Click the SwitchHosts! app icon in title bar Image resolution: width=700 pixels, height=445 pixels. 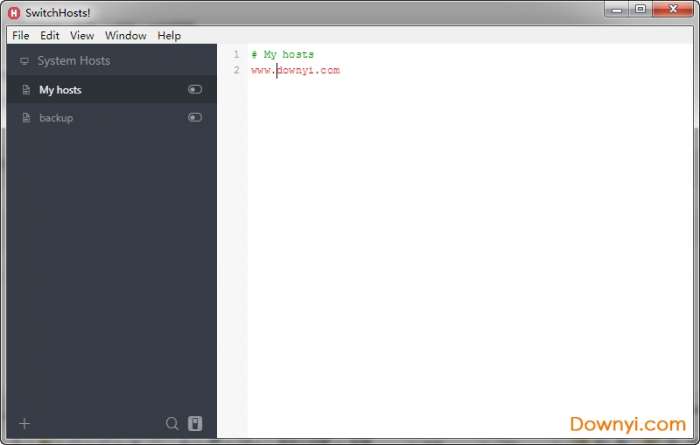click(14, 13)
